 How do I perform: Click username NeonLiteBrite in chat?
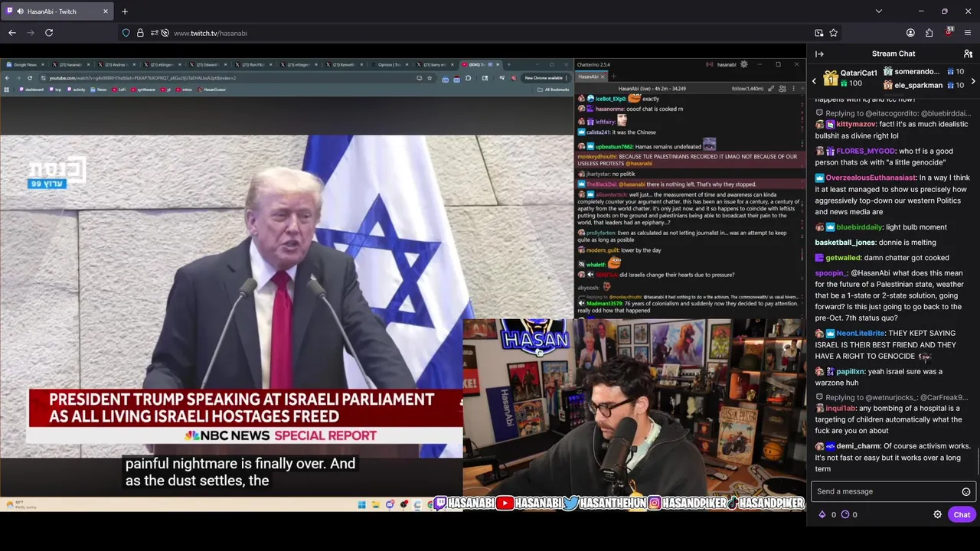click(861, 333)
